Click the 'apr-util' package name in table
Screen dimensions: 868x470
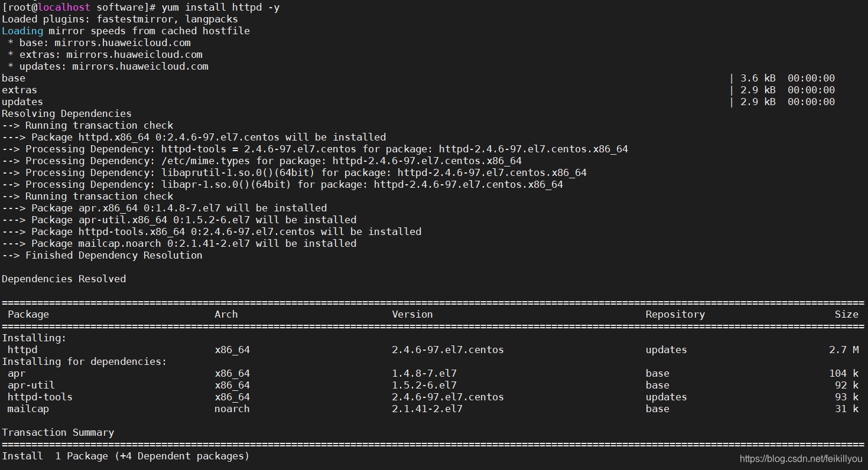tap(31, 385)
